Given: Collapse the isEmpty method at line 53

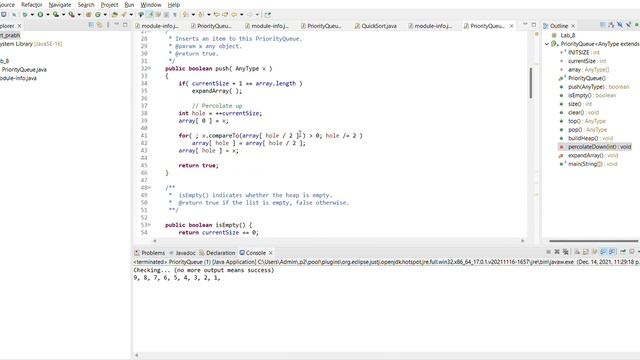Looking at the screenshot, I should pyautogui.click(x=149, y=224).
